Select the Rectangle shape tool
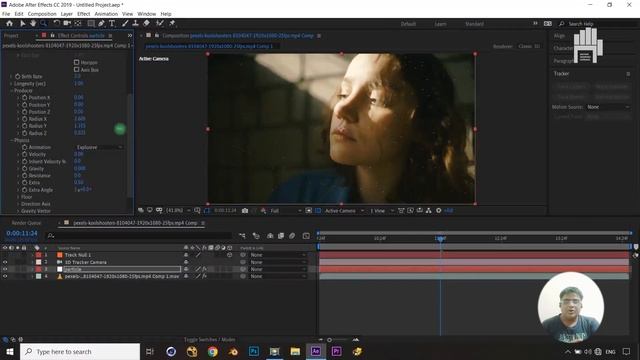 tap(91, 24)
